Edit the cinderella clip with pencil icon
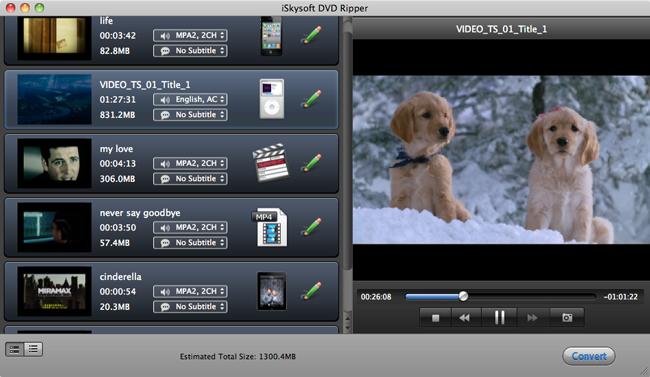 [x=311, y=291]
